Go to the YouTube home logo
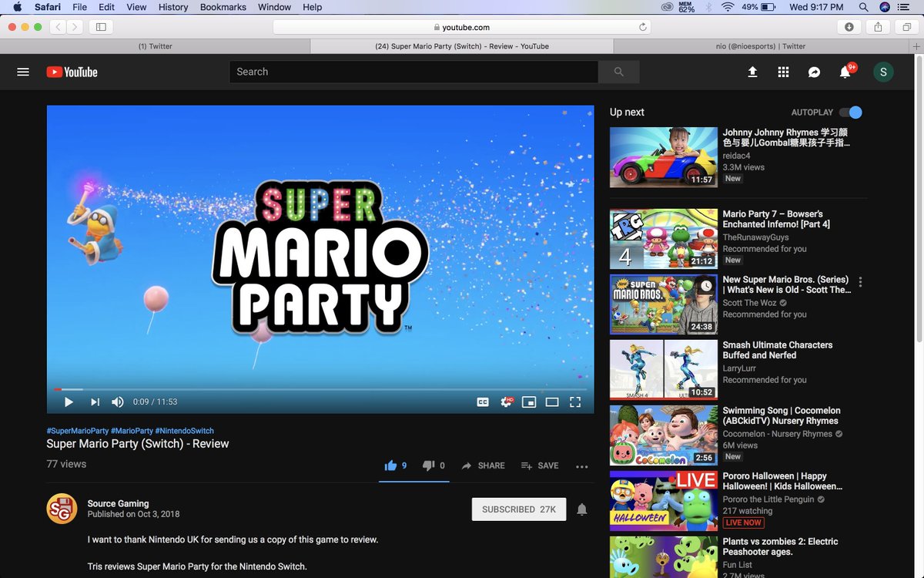The width and height of the screenshot is (924, 578). point(72,72)
